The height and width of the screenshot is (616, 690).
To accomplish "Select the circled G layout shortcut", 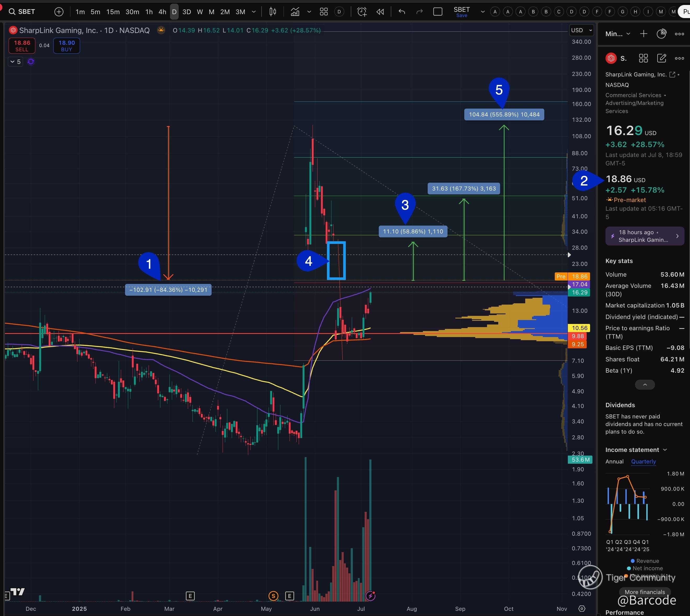I will point(623,12).
